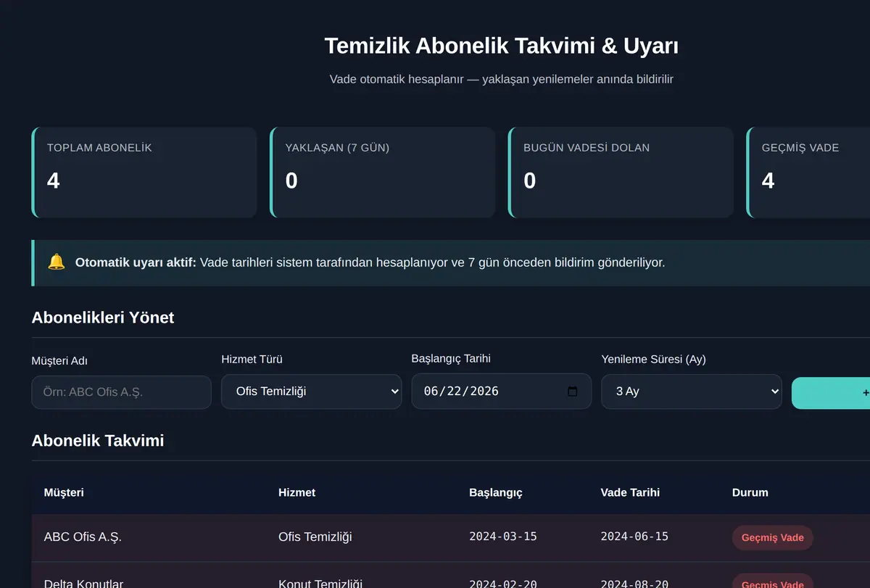Click the Otomatik uyarı aktif banner text

pos(370,262)
